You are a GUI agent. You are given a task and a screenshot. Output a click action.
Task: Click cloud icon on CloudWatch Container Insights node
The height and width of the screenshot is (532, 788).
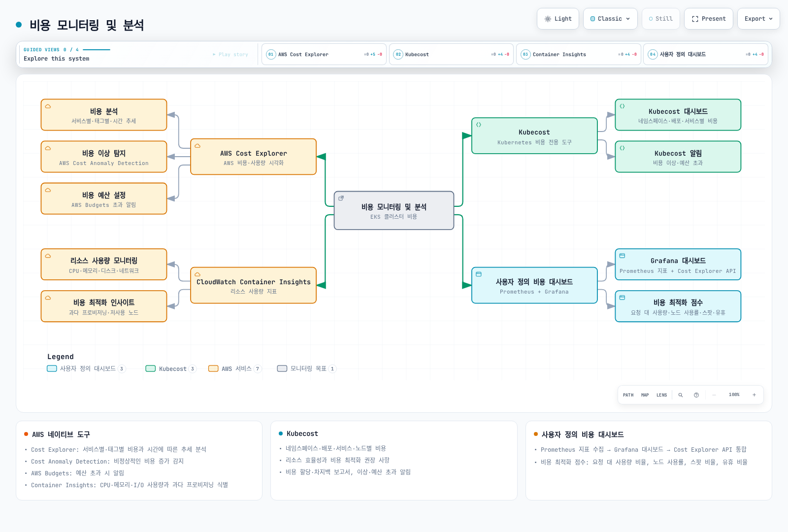click(197, 274)
